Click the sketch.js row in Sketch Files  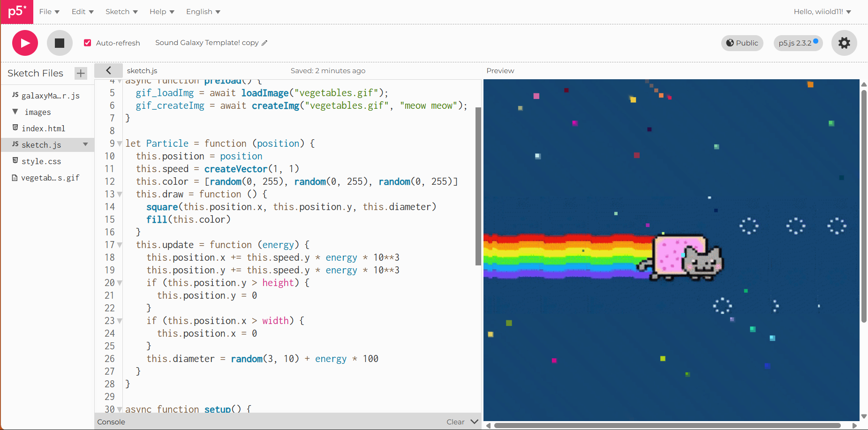click(48, 145)
